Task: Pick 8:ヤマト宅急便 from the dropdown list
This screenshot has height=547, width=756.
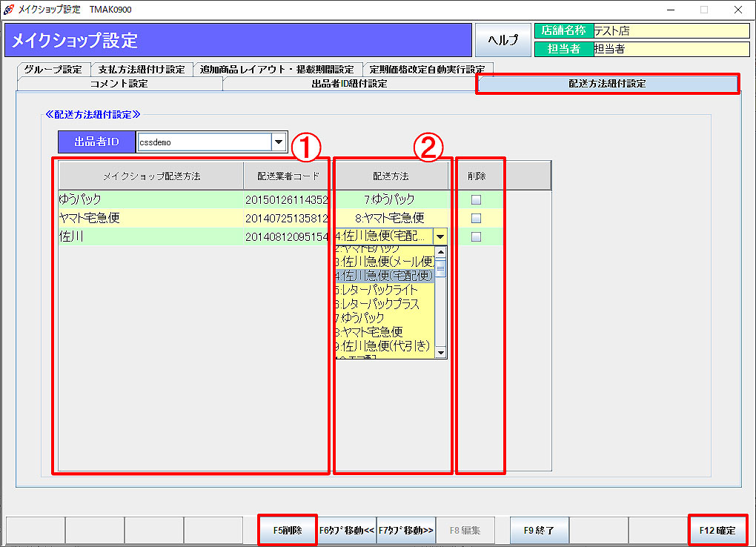Action: (x=385, y=331)
